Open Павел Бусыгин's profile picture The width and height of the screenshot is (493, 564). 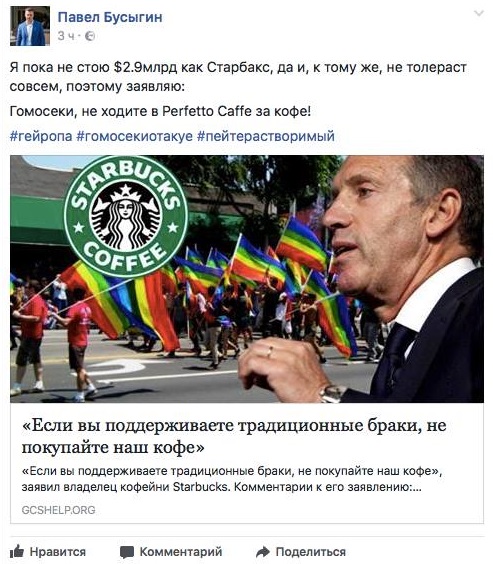[x=30, y=26]
